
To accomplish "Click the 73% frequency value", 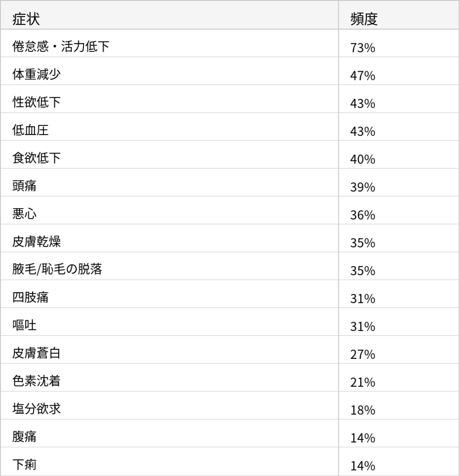I will [363, 48].
